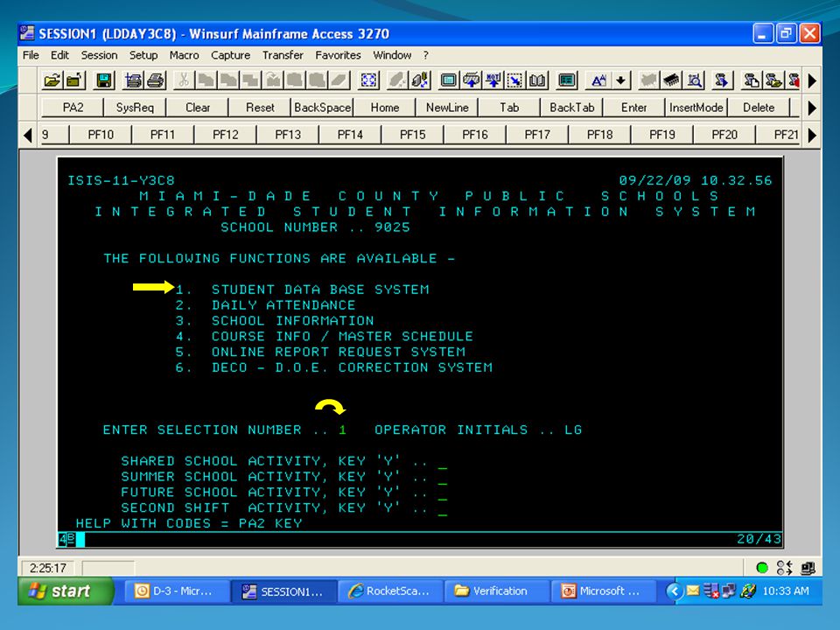
Task: Click the script with page icon
Action: click(x=751, y=80)
